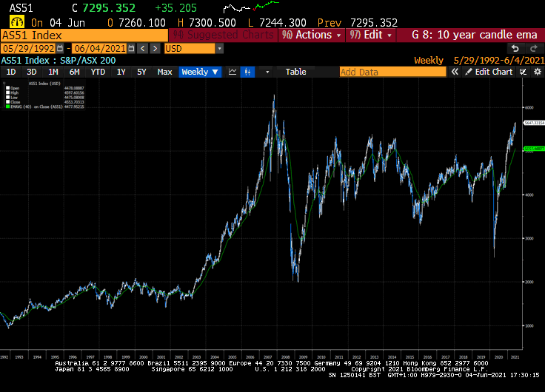
Task: Redo the chart change
Action: point(534,49)
